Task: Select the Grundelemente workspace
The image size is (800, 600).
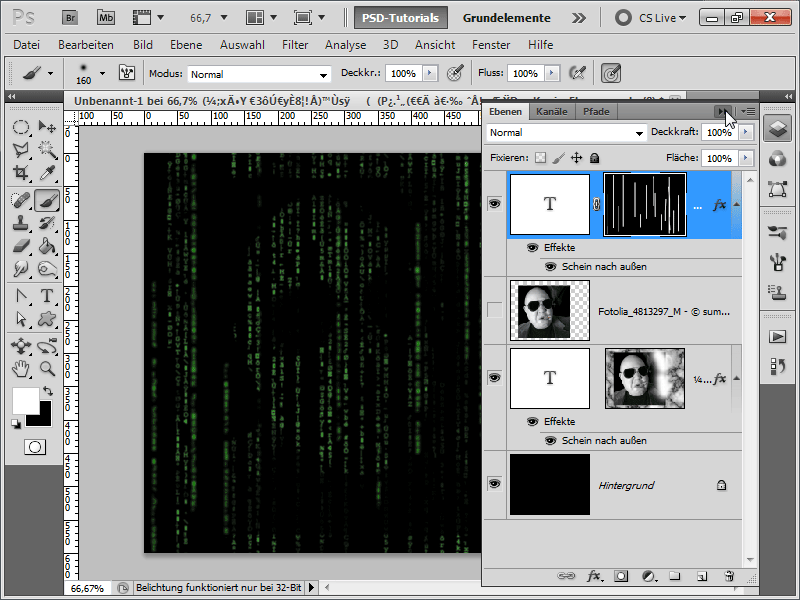Action: pos(507,18)
